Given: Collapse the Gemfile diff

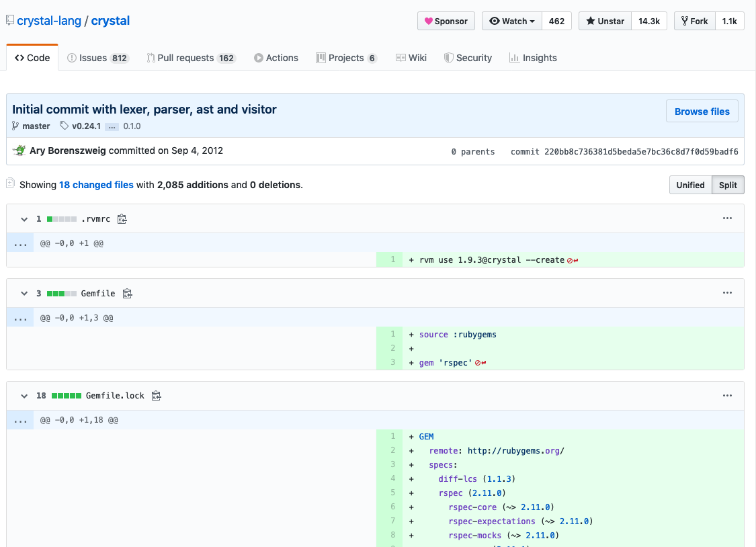Looking at the screenshot, I should (24, 294).
